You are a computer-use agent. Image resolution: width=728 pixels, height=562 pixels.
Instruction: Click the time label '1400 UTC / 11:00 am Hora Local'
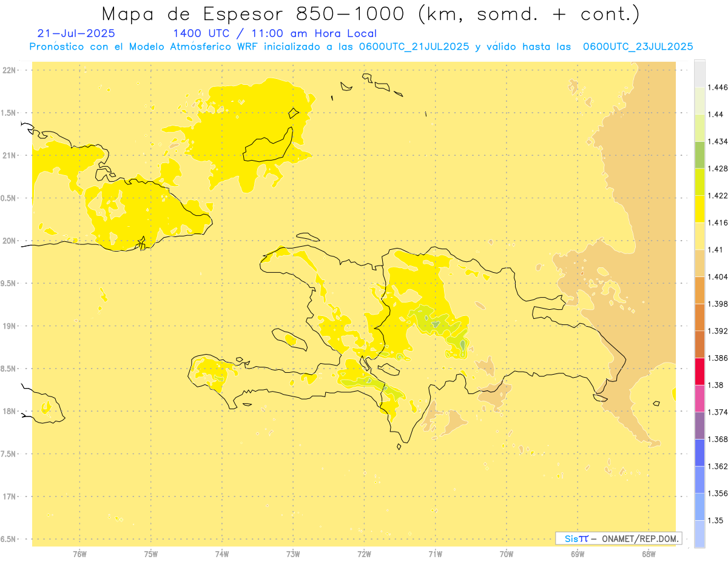click(275, 34)
